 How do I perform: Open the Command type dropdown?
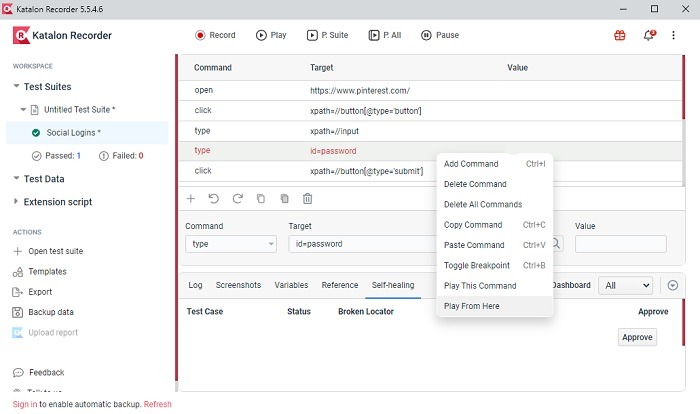click(231, 244)
